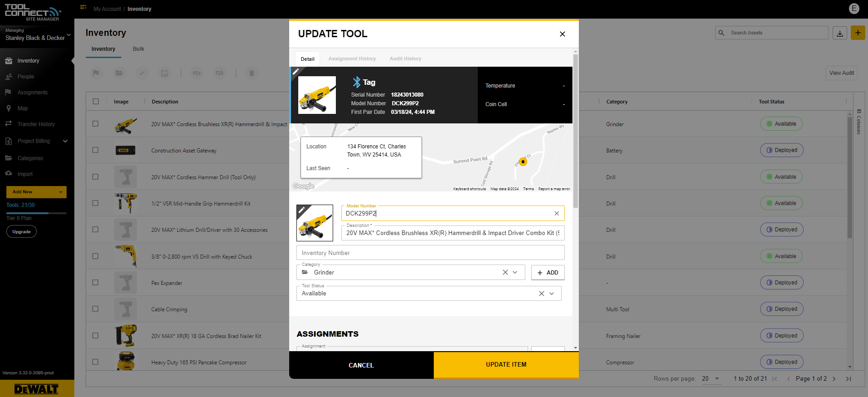Click the Update Item button
The height and width of the screenshot is (397, 868).
pos(506,365)
